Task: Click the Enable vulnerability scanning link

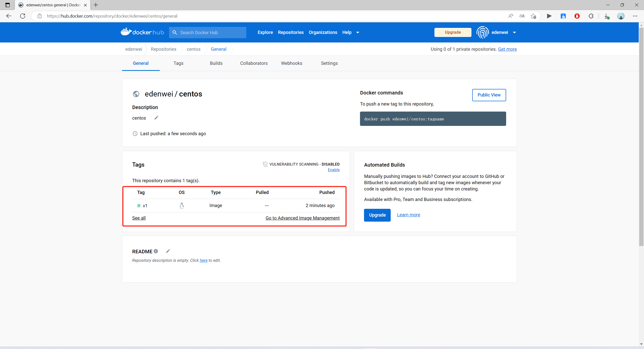Action: [x=334, y=170]
